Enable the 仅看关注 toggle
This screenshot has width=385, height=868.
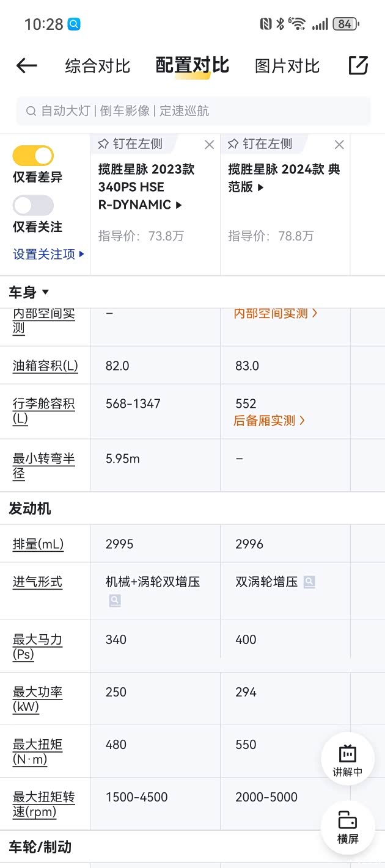pos(33,205)
